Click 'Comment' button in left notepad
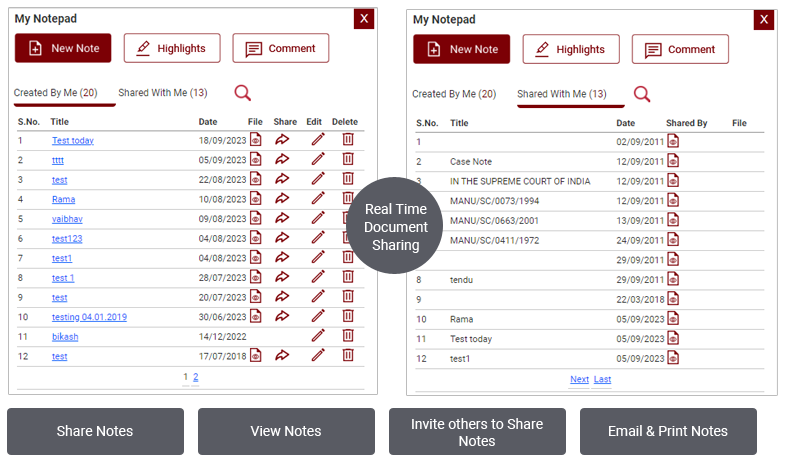Image resolution: width=800 pixels, height=476 pixels. point(281,48)
